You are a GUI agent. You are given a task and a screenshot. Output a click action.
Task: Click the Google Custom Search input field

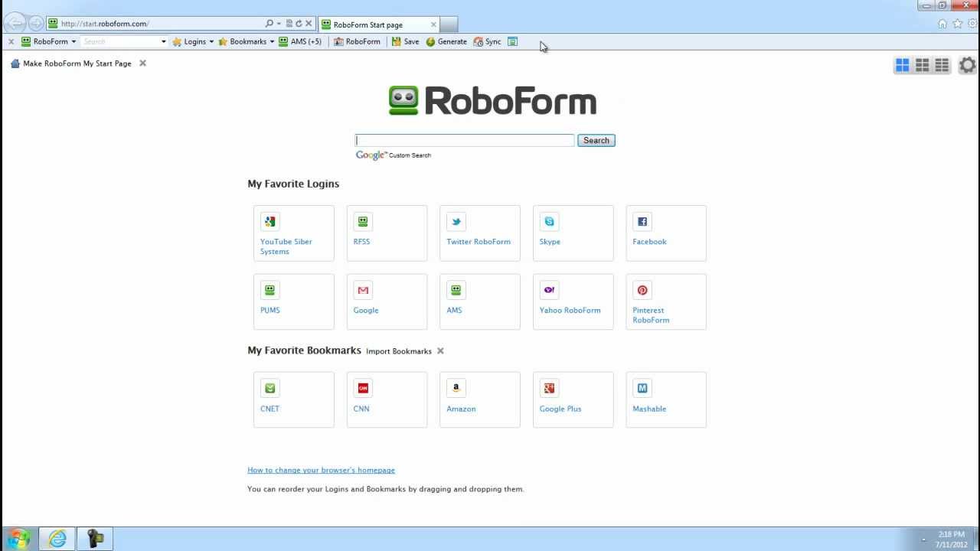point(465,140)
